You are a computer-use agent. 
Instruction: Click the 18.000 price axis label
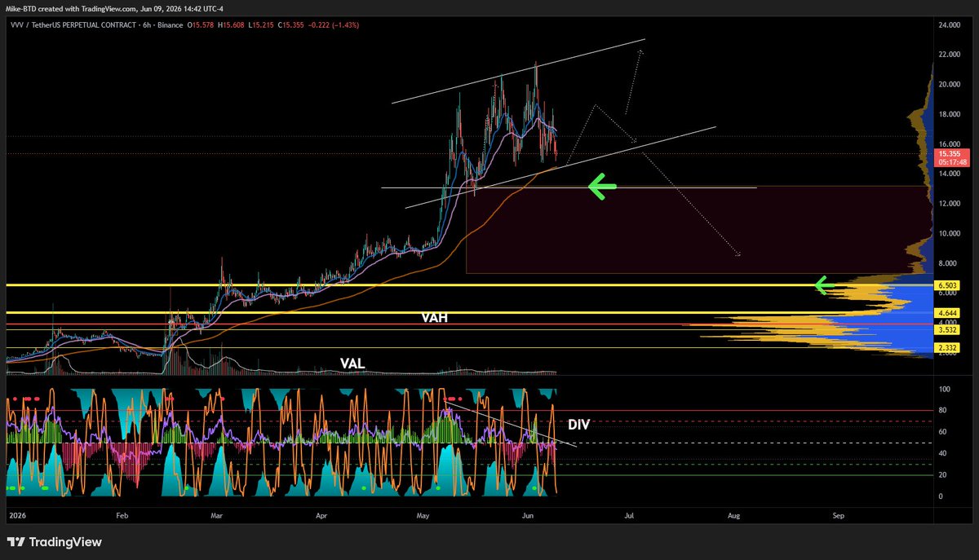coord(948,115)
